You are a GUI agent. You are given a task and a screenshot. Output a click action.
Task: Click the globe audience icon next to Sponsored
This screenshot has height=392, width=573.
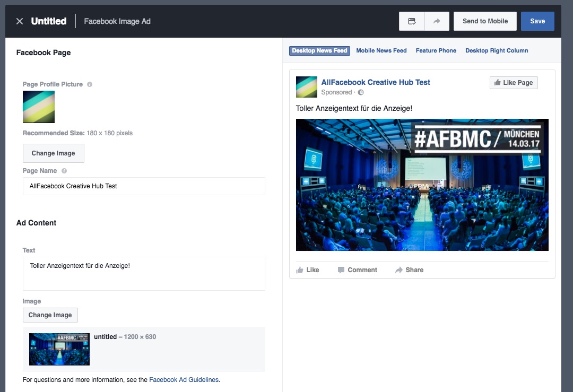point(361,92)
